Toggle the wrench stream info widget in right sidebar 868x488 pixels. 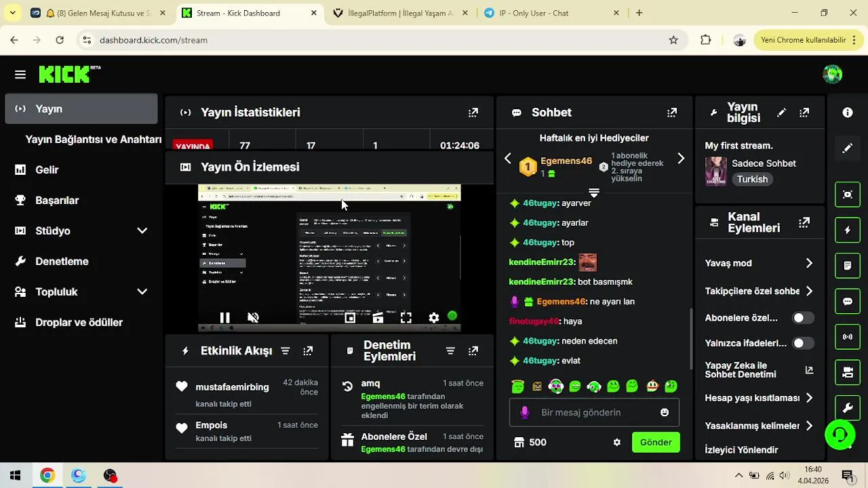pyautogui.click(x=848, y=407)
